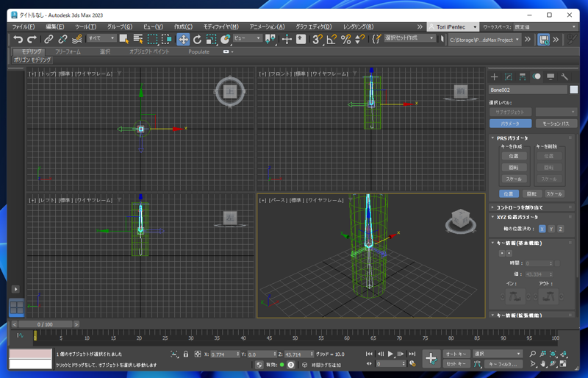Click the モーション パス button
The height and width of the screenshot is (378, 588).
(x=556, y=124)
